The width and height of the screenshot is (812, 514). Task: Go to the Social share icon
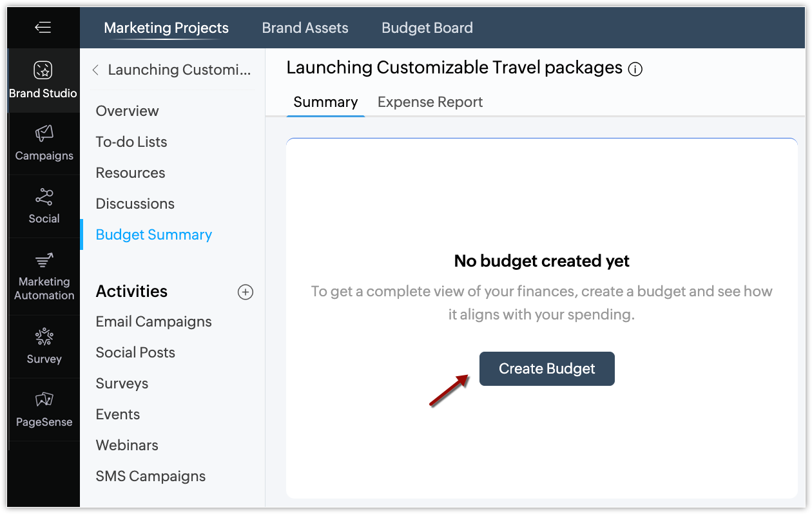click(x=44, y=196)
